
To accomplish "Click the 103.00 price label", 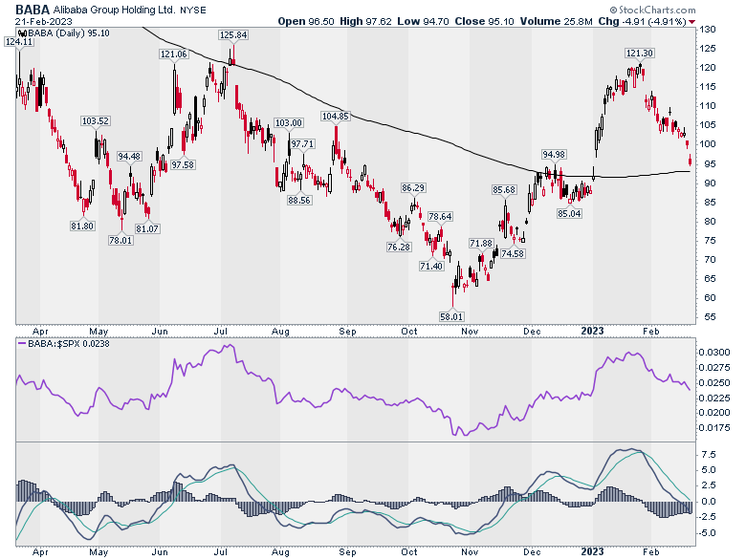I will (x=289, y=122).
